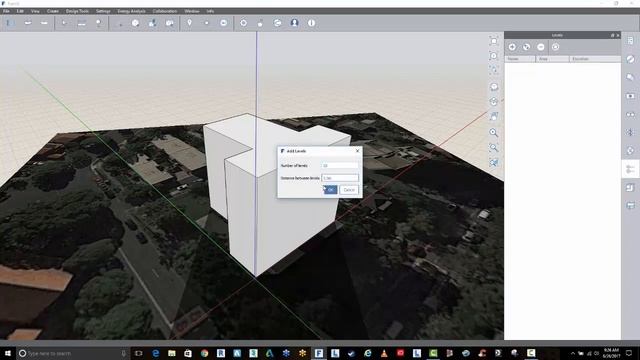This screenshot has width=640, height=360.
Task: Click the sync globe icon in toolbar
Action: point(278,23)
